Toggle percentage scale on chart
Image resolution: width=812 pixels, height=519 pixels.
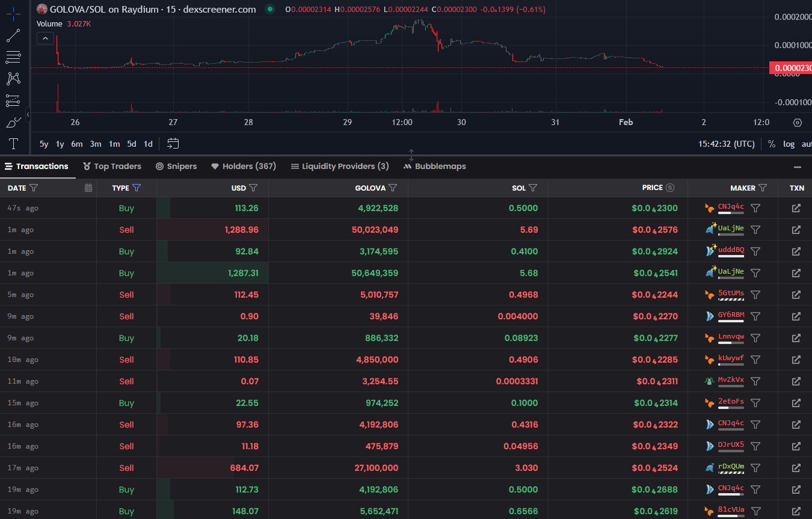pyautogui.click(x=772, y=144)
